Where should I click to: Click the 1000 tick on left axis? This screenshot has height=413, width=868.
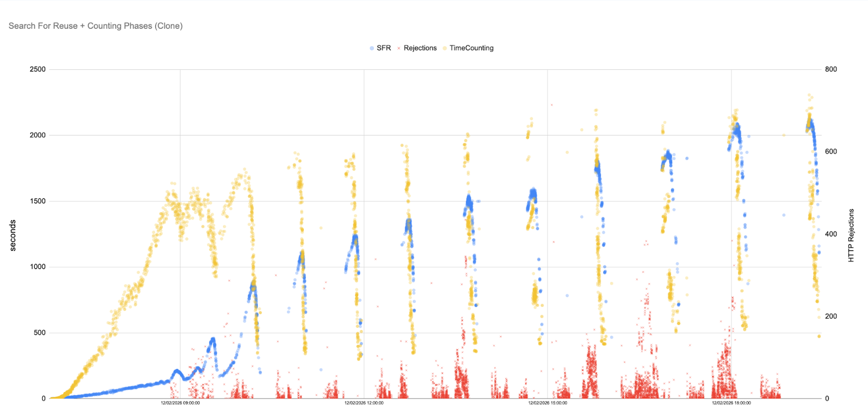(37, 267)
